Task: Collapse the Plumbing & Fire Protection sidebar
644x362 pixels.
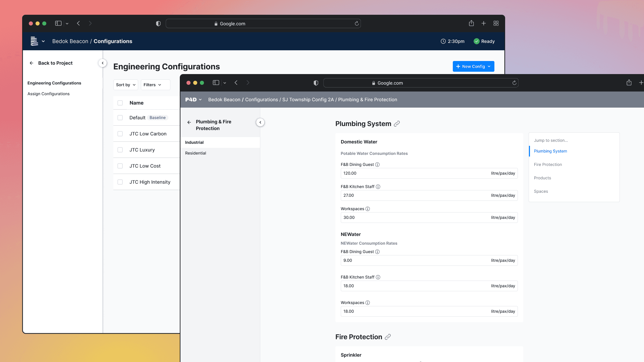Action: (x=260, y=122)
